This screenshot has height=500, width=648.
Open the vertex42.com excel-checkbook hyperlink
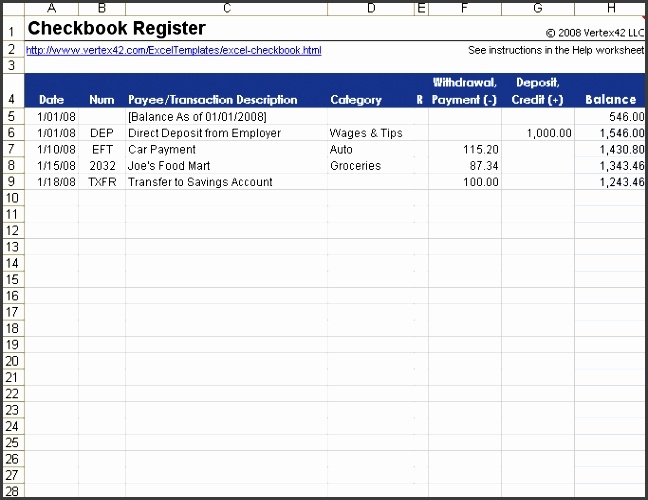(174, 50)
